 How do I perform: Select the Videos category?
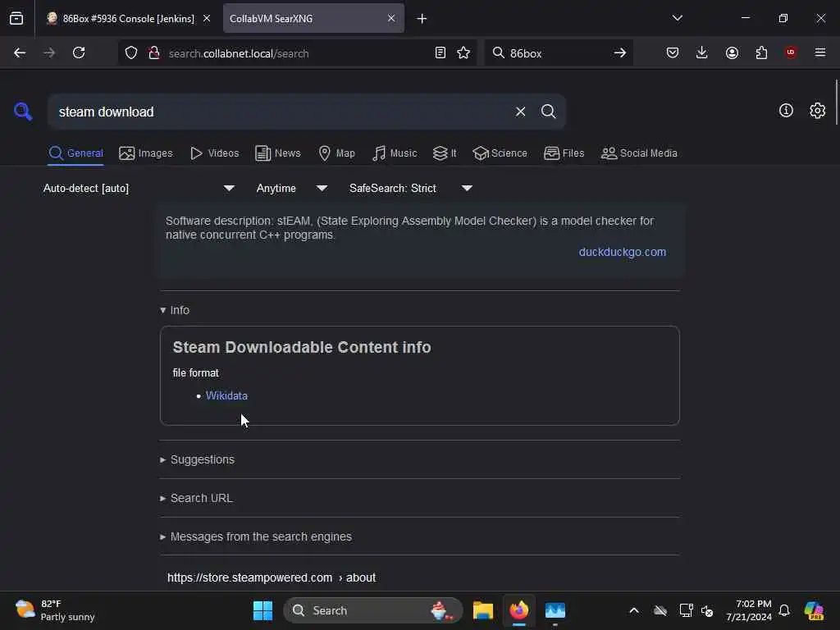pos(214,153)
